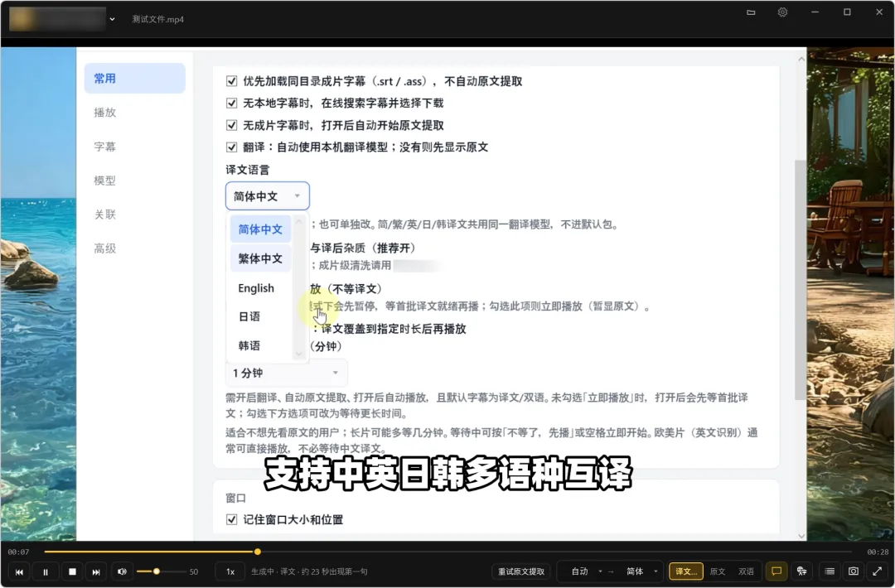Viewport: 895px width, 588px height.
Task: Select the 译文 subtitle mode
Action: click(x=686, y=571)
